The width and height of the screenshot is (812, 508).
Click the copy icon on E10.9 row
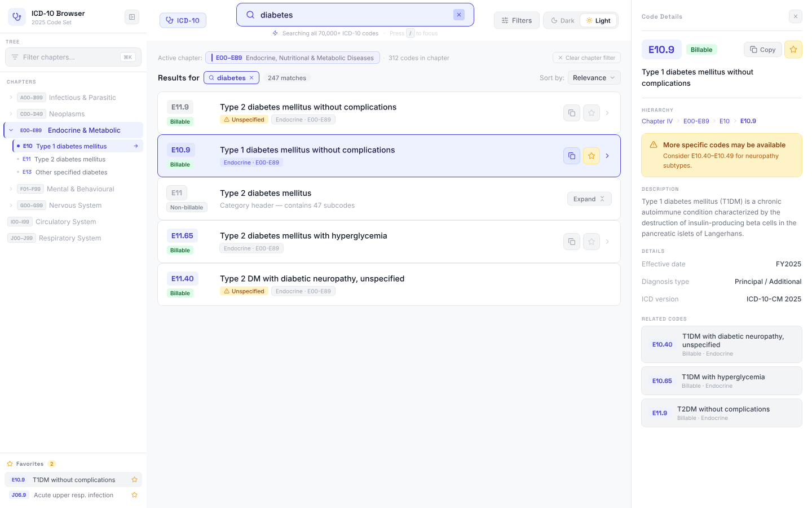click(571, 156)
